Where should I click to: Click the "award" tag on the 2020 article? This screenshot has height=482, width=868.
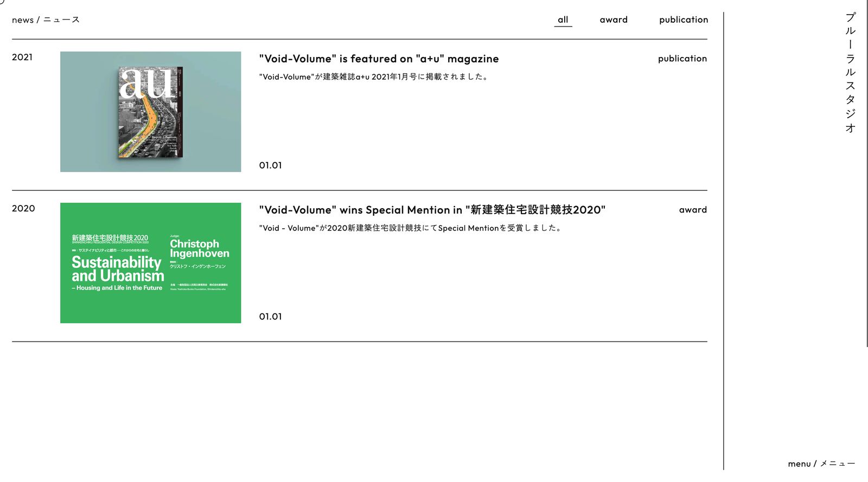click(693, 210)
